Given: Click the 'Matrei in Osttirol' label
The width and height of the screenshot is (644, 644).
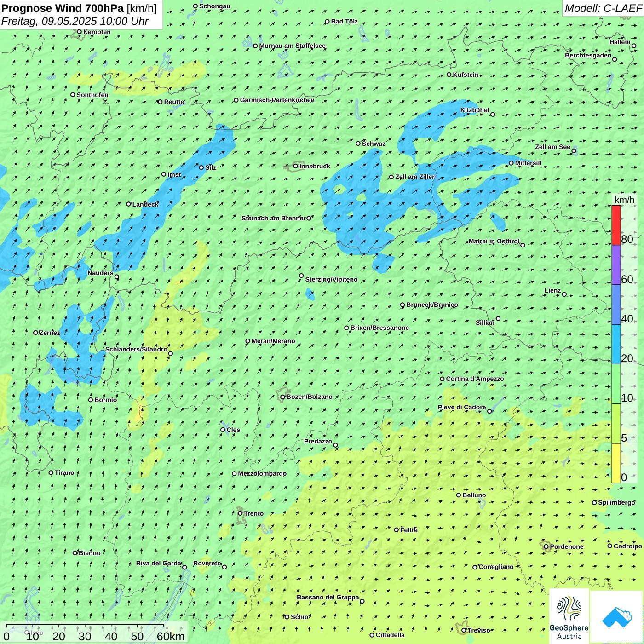Looking at the screenshot, I should [x=494, y=241].
